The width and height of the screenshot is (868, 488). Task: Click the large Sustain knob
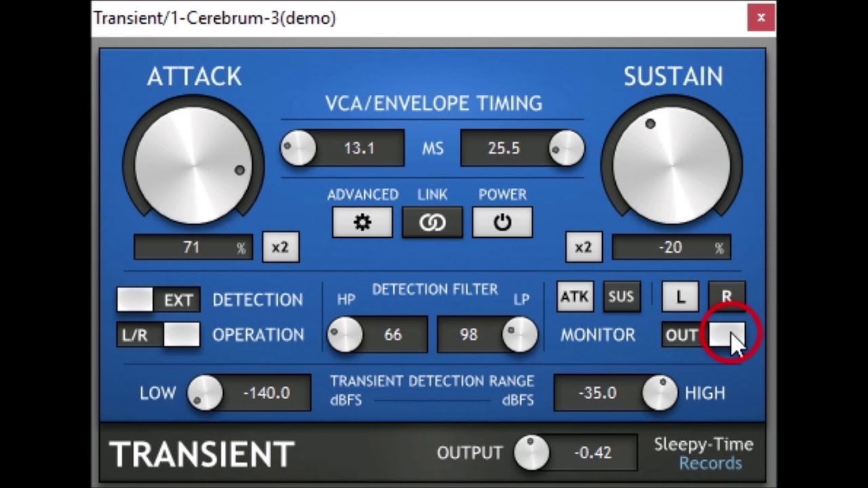pyautogui.click(x=672, y=165)
